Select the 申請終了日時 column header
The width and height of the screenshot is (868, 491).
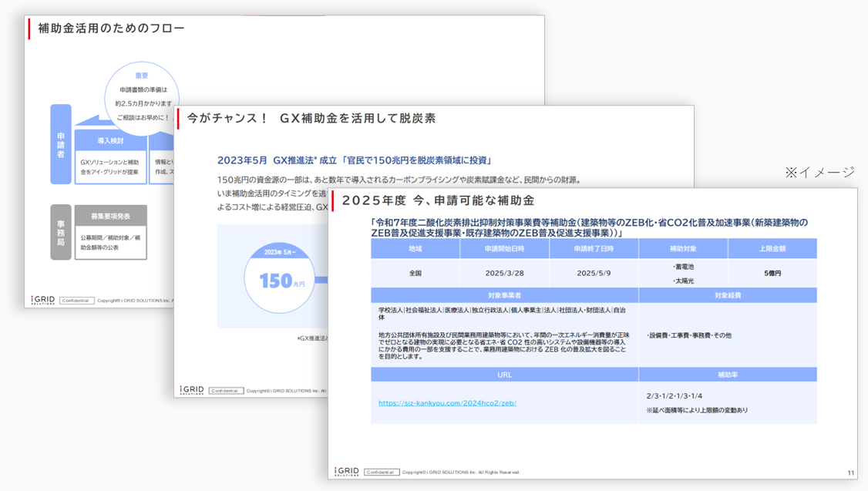click(x=594, y=249)
